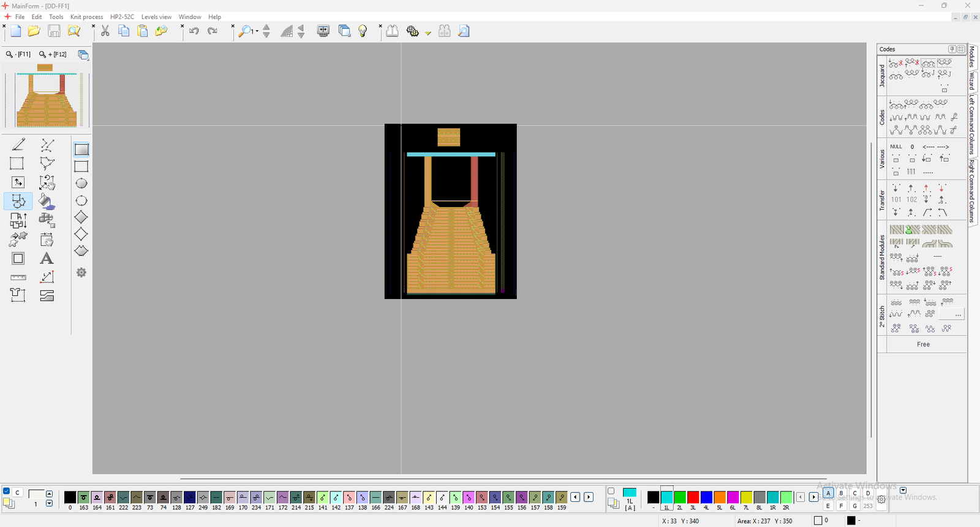This screenshot has height=527, width=980.
Task: Click the Free button in Codes panel
Action: [x=923, y=344]
